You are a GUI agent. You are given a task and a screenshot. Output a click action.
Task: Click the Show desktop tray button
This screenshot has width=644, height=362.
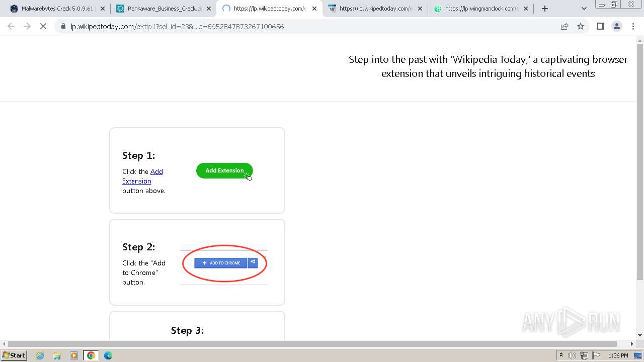[x=639, y=355]
